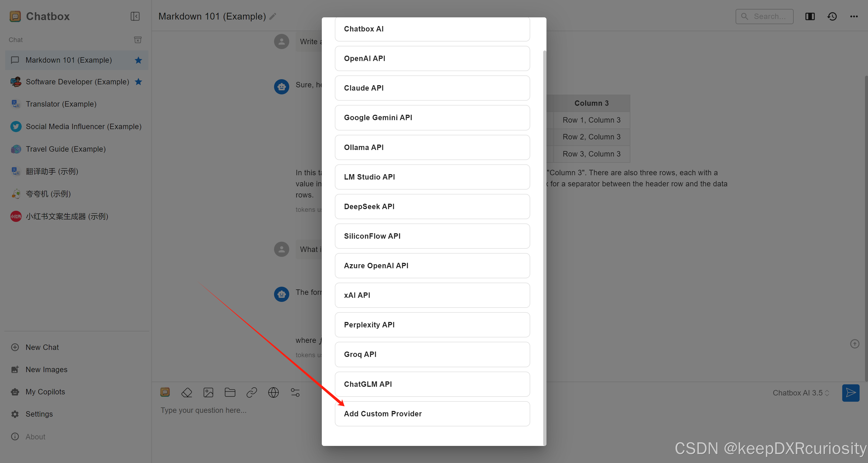Unstar the Markdown 101 (Example) chat
The image size is (868, 463).
(138, 60)
